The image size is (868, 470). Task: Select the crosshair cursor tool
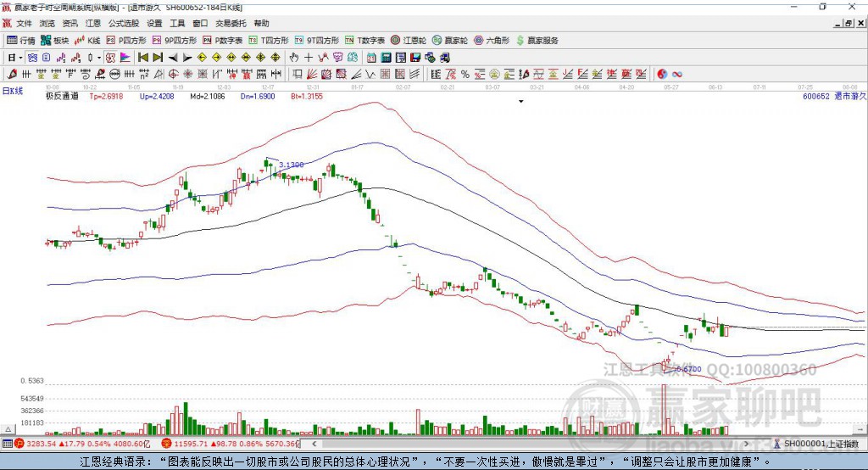click(309, 58)
